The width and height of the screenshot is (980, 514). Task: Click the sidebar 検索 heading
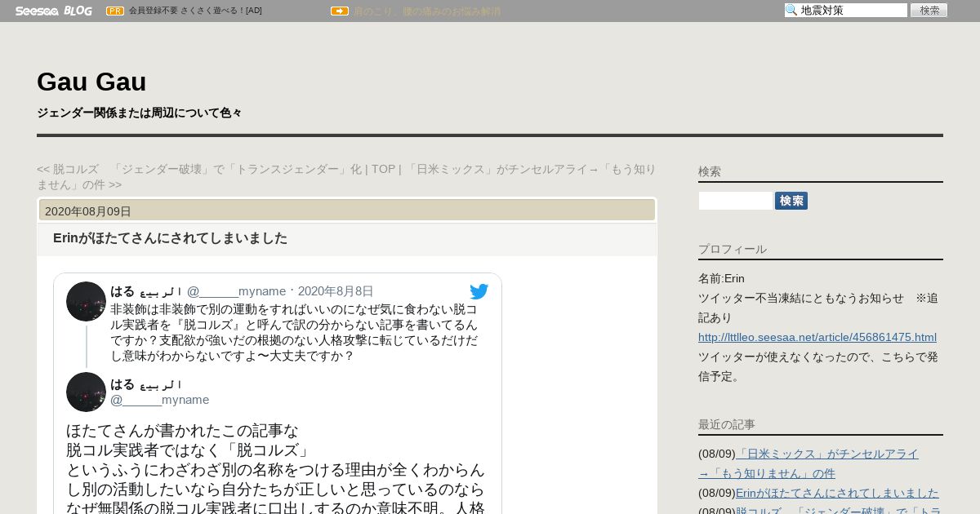[710, 171]
